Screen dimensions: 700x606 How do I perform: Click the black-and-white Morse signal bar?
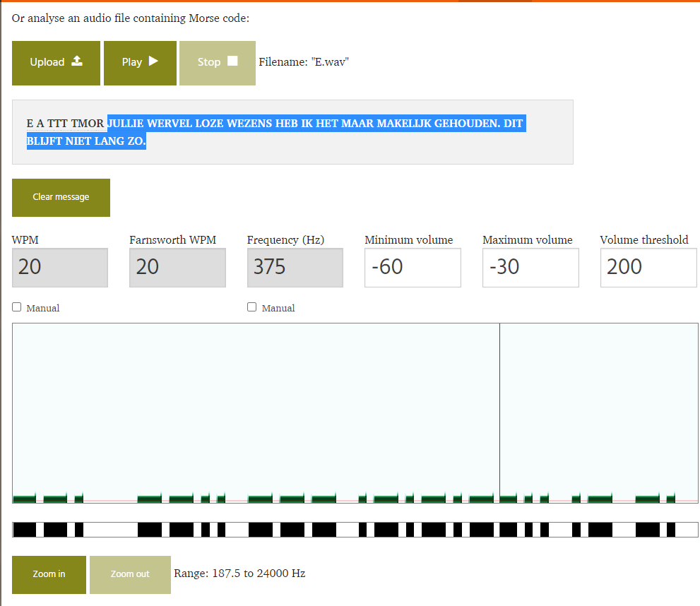click(355, 530)
